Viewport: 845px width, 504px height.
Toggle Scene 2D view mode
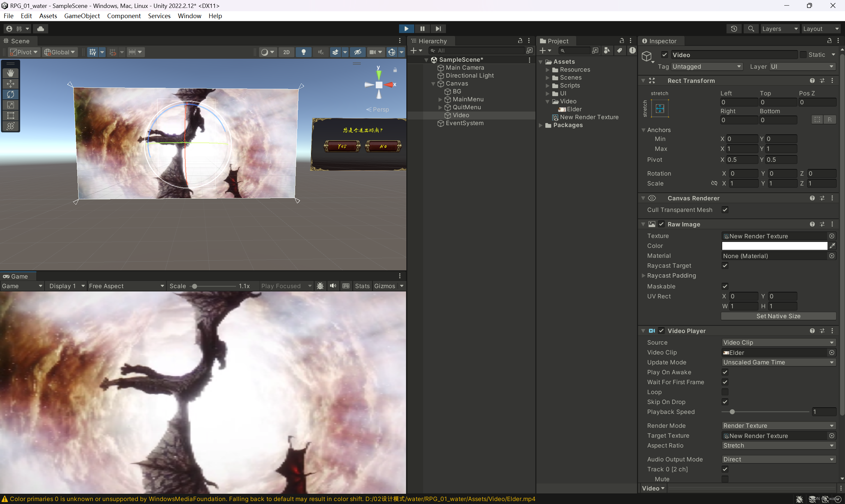(286, 52)
